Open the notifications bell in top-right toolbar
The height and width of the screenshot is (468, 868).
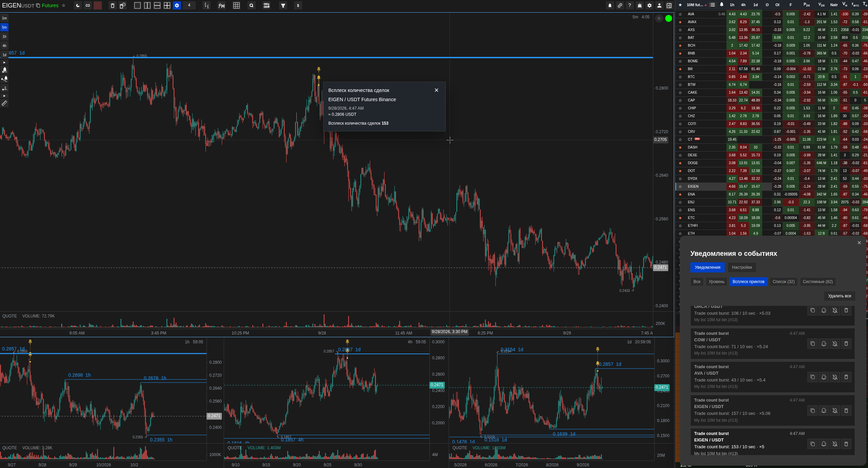point(610,5)
